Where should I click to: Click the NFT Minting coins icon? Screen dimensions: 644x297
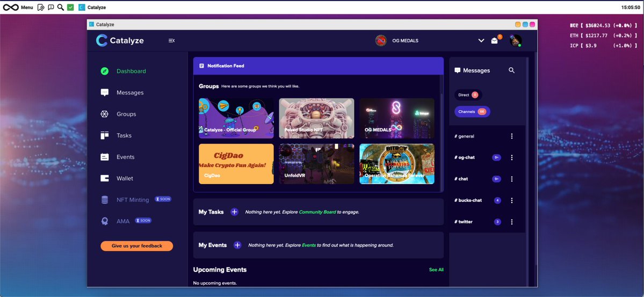[105, 200]
